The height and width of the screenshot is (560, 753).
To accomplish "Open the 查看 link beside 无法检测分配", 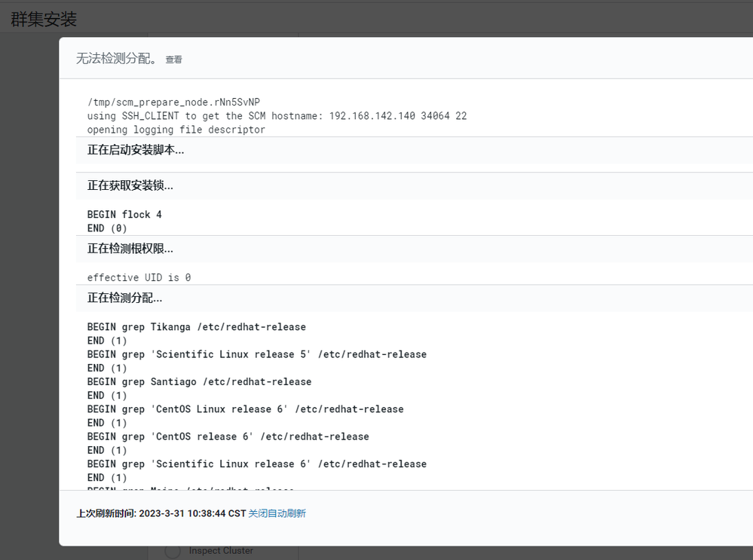I will pyautogui.click(x=173, y=60).
